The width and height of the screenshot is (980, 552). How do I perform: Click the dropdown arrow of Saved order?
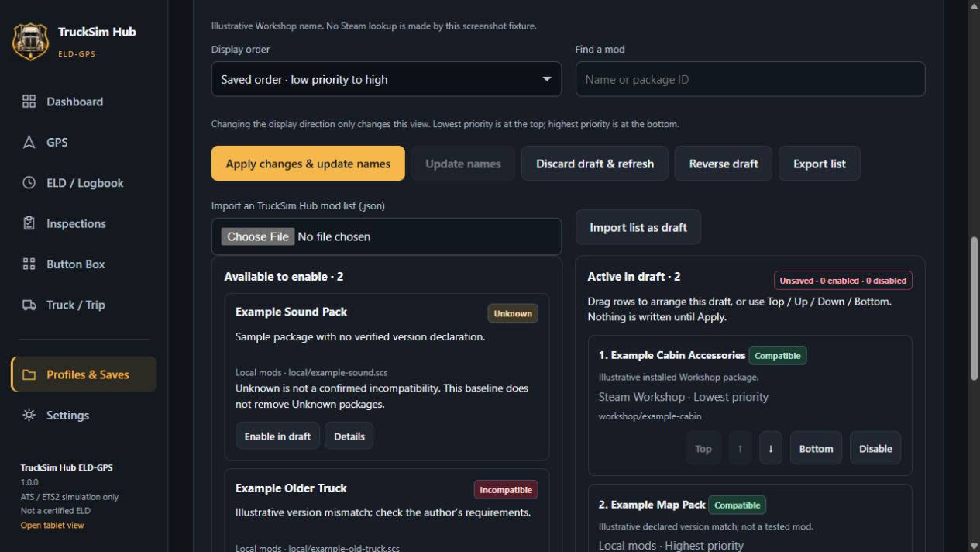coord(547,79)
